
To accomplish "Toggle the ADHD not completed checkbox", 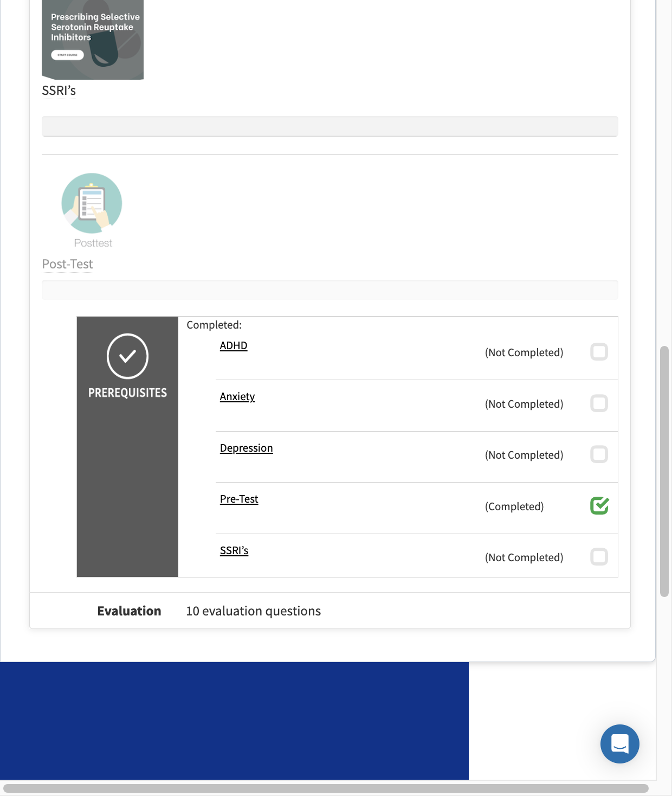I will [599, 352].
